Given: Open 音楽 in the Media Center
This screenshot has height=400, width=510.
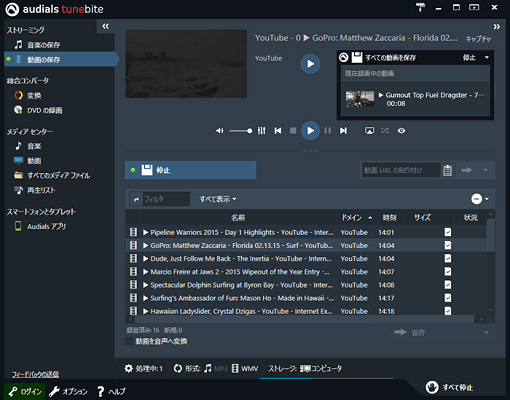Looking at the screenshot, I should tap(28, 146).
